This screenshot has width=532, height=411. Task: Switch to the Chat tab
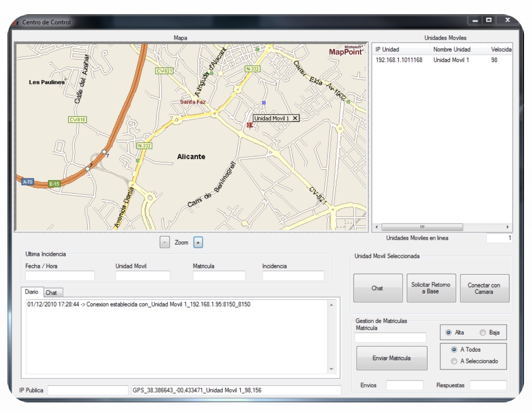tap(51, 293)
